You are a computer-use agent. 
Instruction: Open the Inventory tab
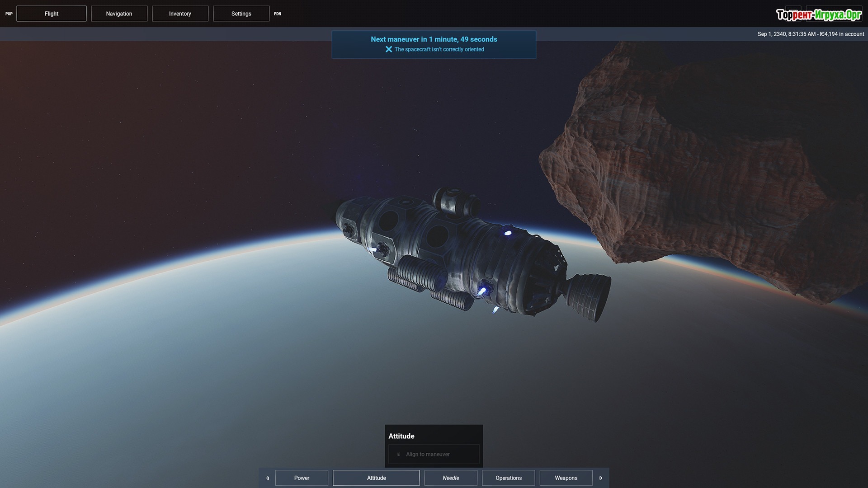tap(180, 14)
